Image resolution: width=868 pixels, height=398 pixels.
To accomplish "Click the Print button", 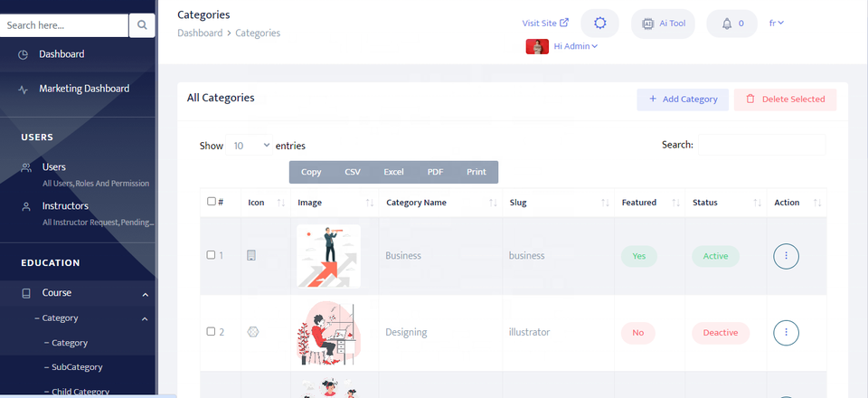I will pyautogui.click(x=476, y=172).
